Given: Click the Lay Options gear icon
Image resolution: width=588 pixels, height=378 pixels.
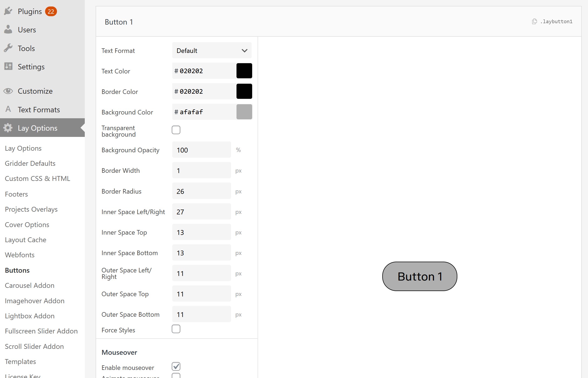Looking at the screenshot, I should pos(8,128).
